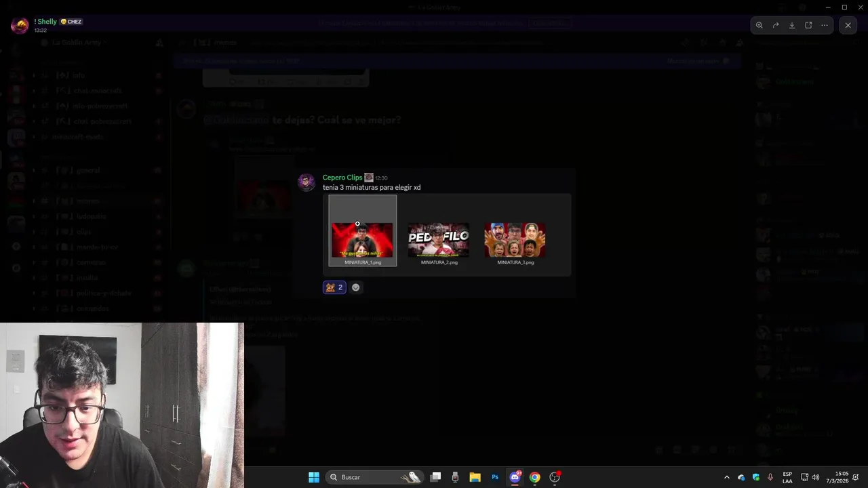Open Google Chrome from the taskbar

pyautogui.click(x=534, y=477)
